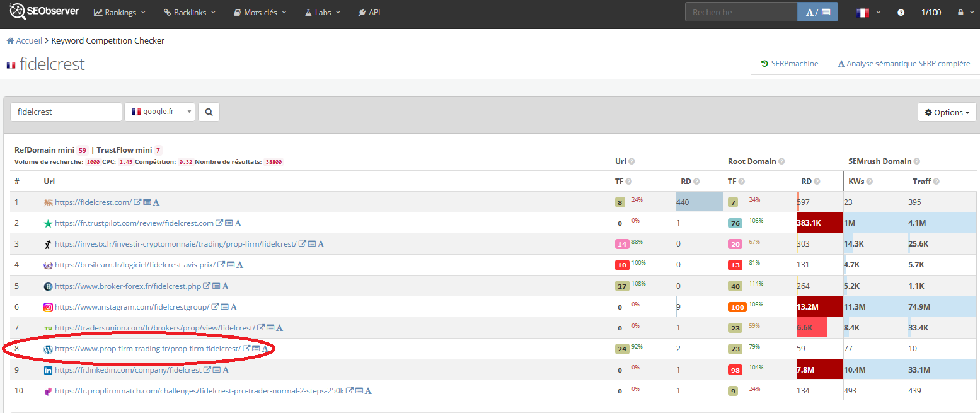
Task: Open the instagram.com/fidelcrestgroup link
Action: pyautogui.click(x=132, y=307)
